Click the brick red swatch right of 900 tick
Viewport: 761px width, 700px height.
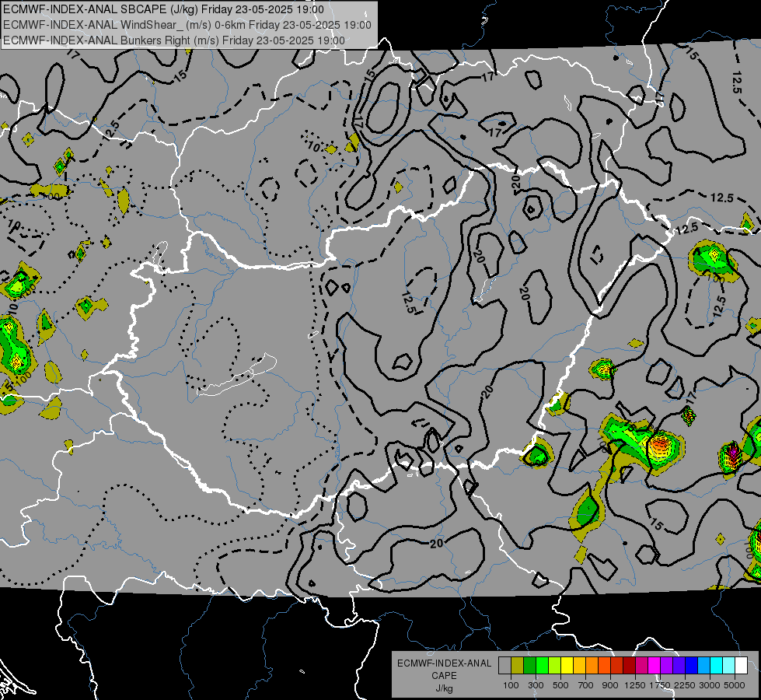click(x=617, y=665)
